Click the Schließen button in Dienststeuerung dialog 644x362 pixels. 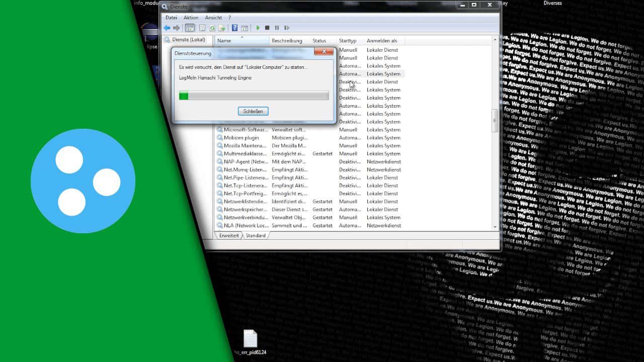[253, 111]
